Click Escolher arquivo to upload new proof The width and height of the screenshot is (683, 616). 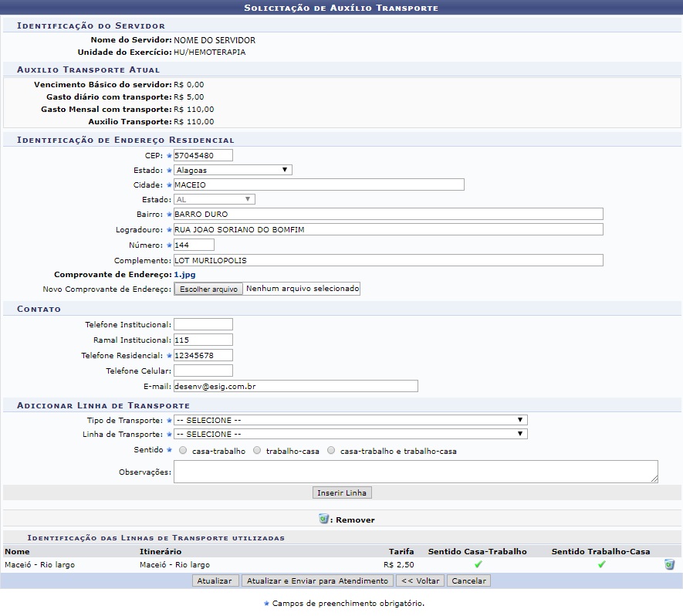point(208,289)
